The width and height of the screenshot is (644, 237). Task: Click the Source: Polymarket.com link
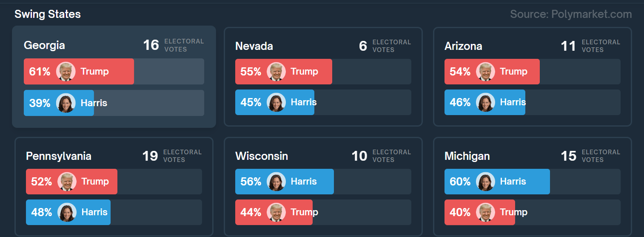click(x=571, y=14)
